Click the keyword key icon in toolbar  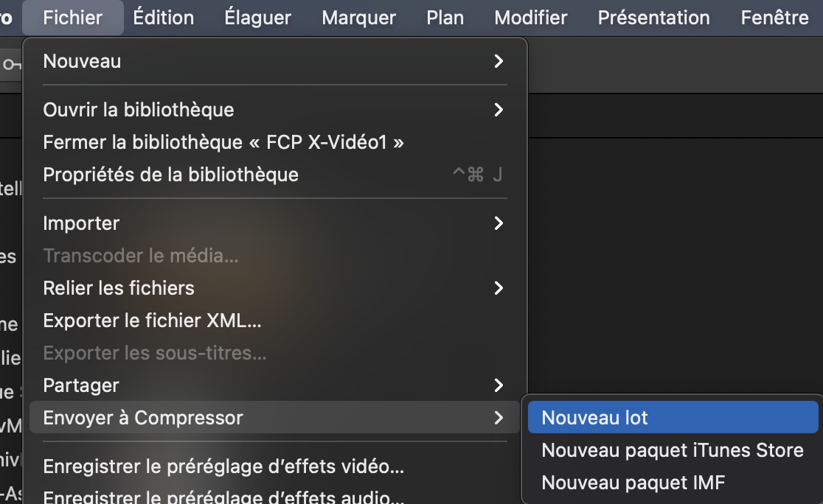(10, 65)
